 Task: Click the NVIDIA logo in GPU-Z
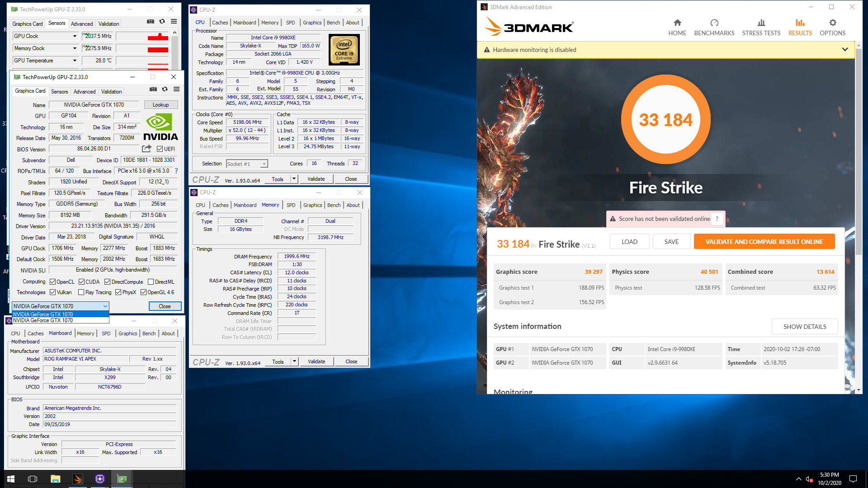(160, 127)
